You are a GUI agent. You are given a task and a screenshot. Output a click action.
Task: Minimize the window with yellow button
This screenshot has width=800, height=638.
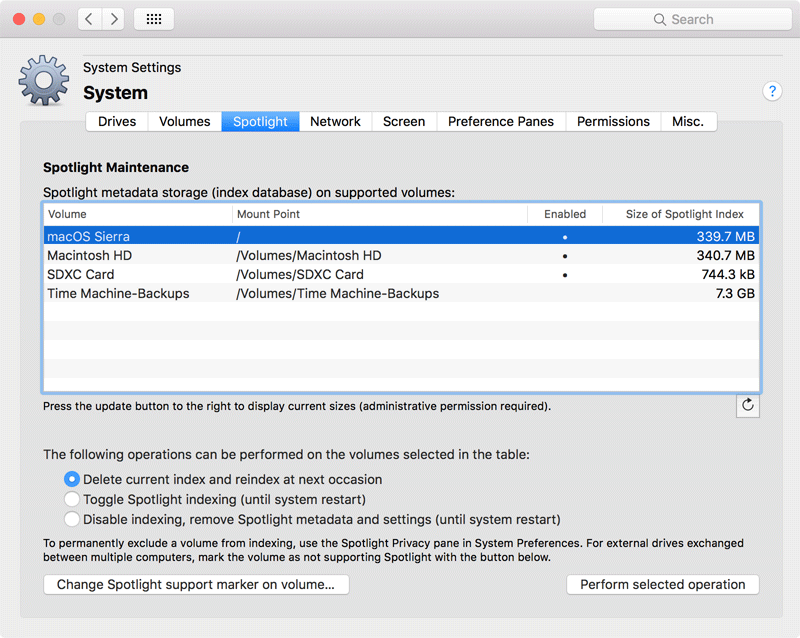pyautogui.click(x=39, y=19)
